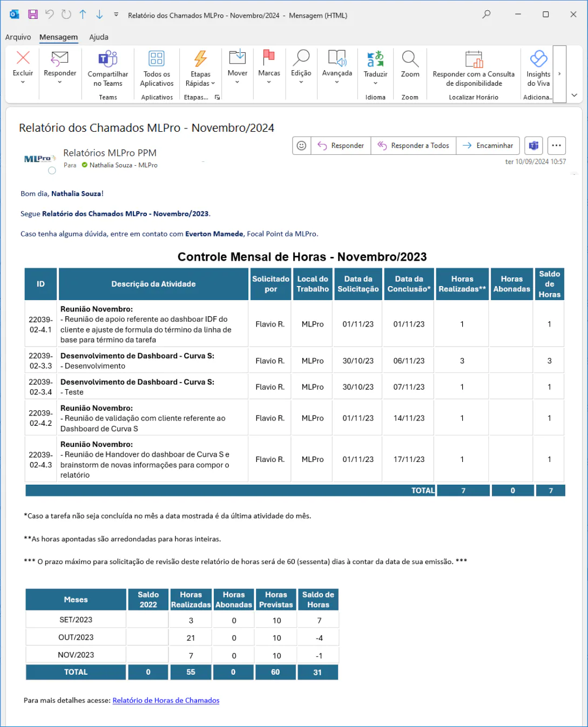Click ID cell 22039-02-3.3
Image resolution: width=588 pixels, height=727 pixels.
pyautogui.click(x=40, y=361)
